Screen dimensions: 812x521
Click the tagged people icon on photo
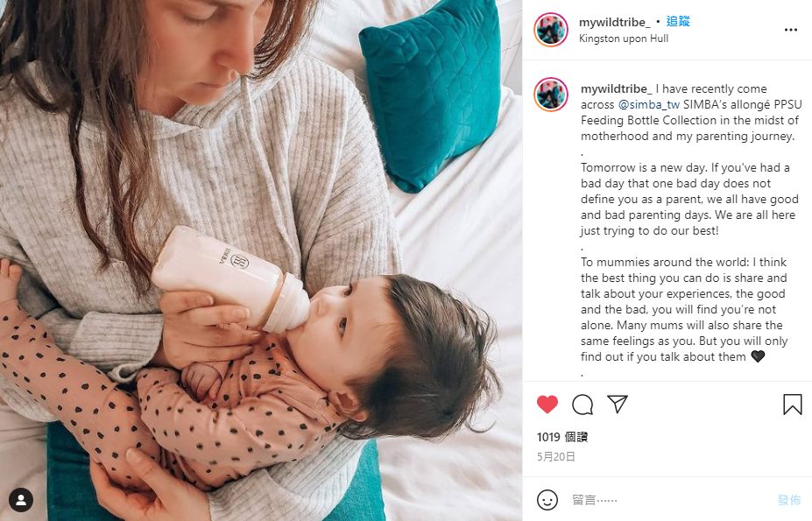(21, 500)
